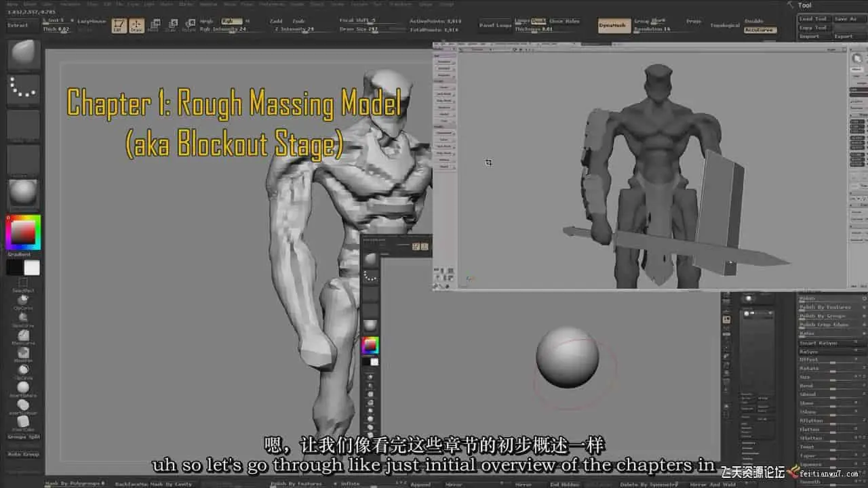The height and width of the screenshot is (488, 868).
Task: Pick a color in the main color picker
Action: pos(23,232)
